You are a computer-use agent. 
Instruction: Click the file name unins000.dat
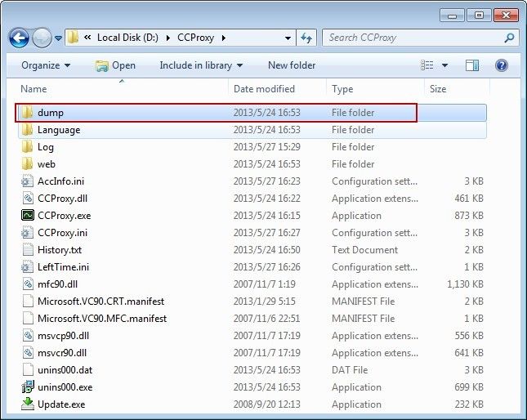[x=65, y=370]
